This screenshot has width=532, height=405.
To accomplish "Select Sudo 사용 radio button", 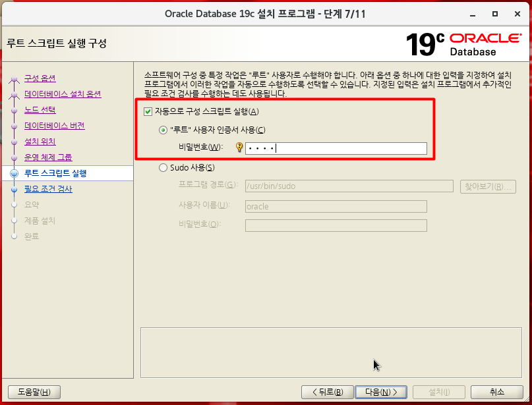I will coord(163,167).
